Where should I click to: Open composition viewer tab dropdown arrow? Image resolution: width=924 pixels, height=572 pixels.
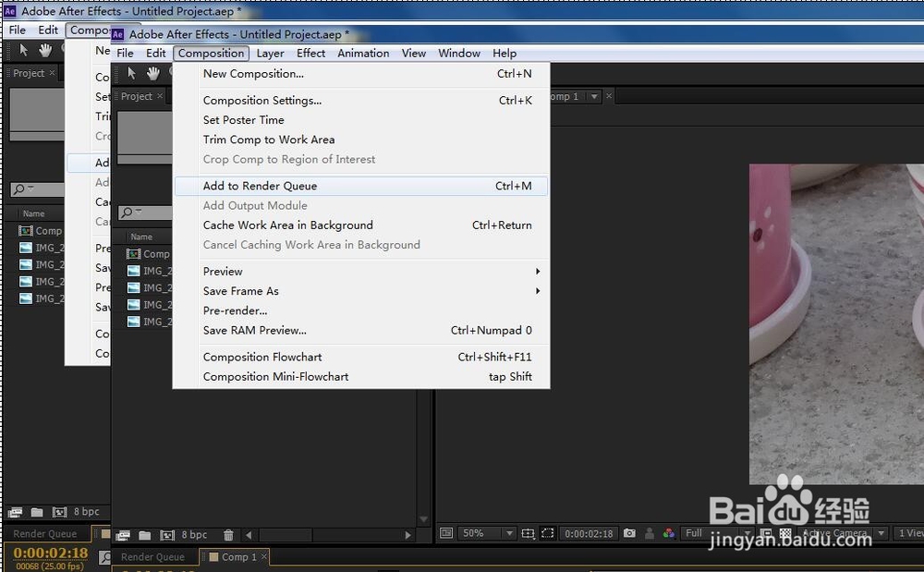click(x=594, y=96)
